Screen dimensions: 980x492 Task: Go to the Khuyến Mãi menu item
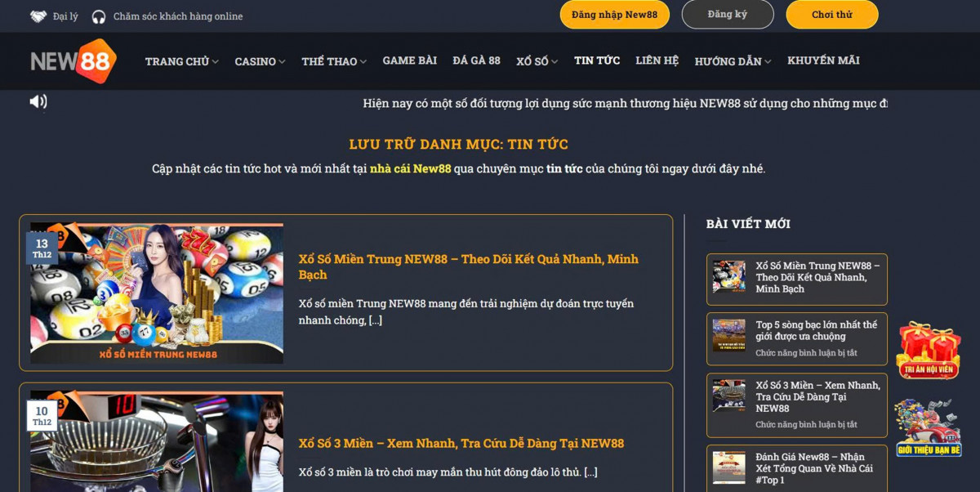(822, 60)
